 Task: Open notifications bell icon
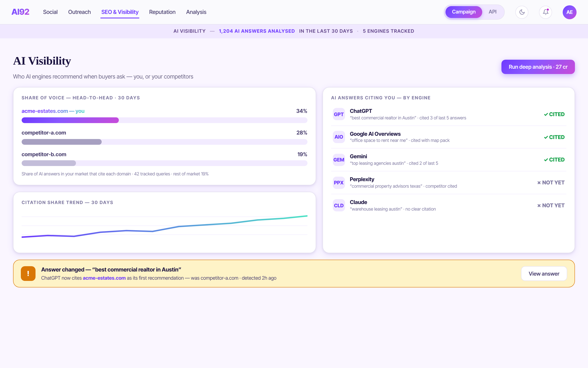(x=546, y=12)
